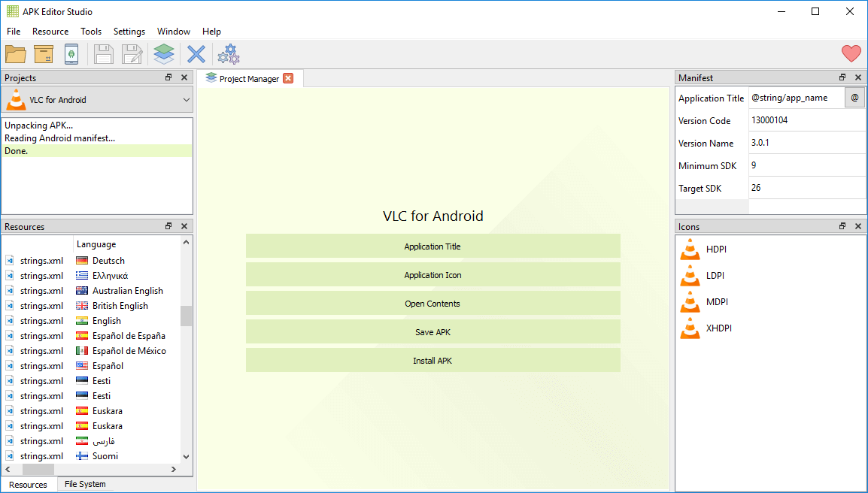Switch to the File System tab
Viewport: 868px width, 493px height.
[x=84, y=484]
